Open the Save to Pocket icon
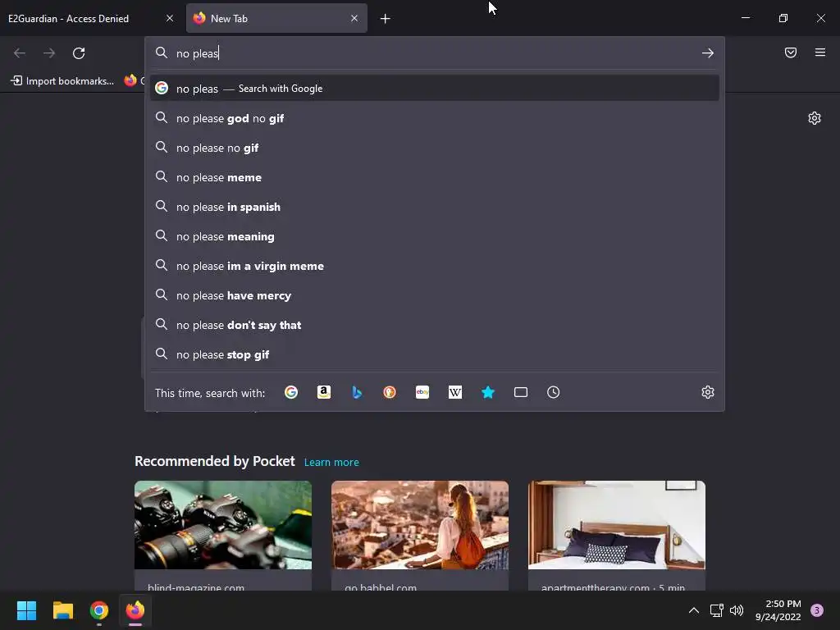 click(791, 52)
